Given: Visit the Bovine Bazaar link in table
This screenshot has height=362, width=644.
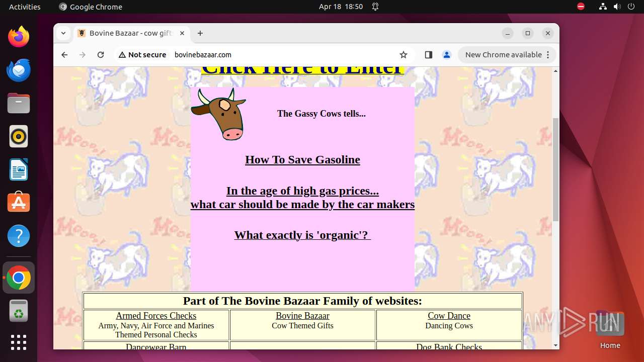Looking at the screenshot, I should click(x=302, y=316).
